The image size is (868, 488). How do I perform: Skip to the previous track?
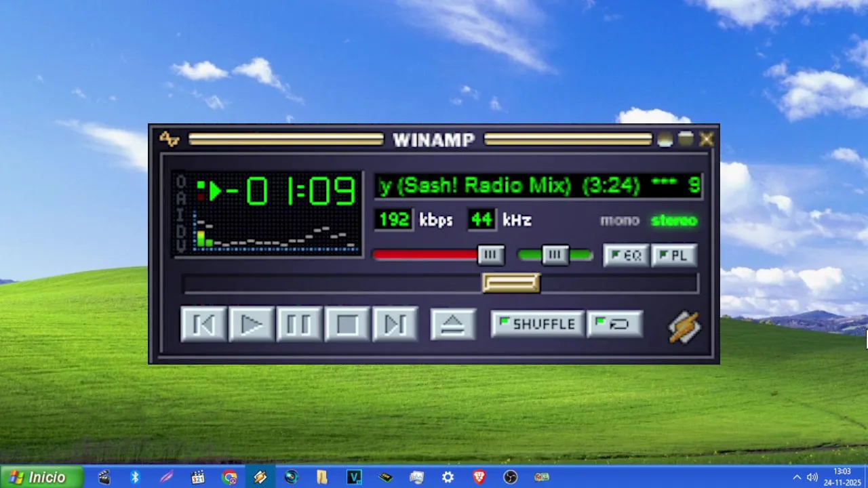[203, 325]
